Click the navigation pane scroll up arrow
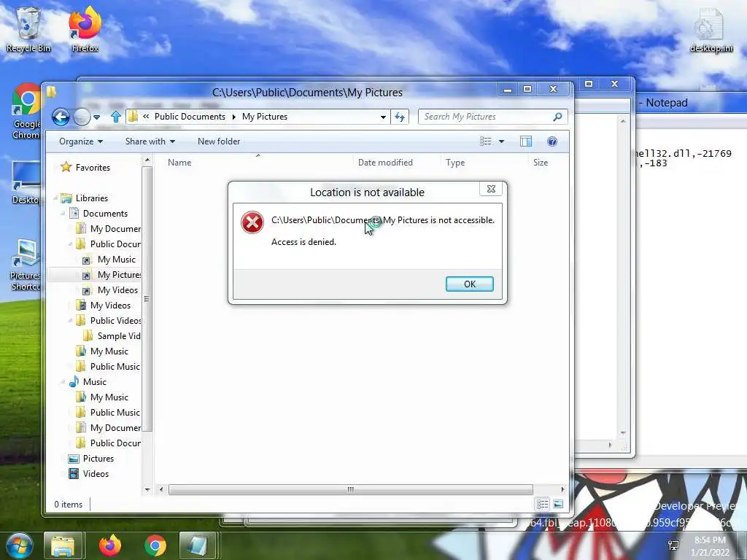This screenshot has height=560, width=747. (x=147, y=160)
